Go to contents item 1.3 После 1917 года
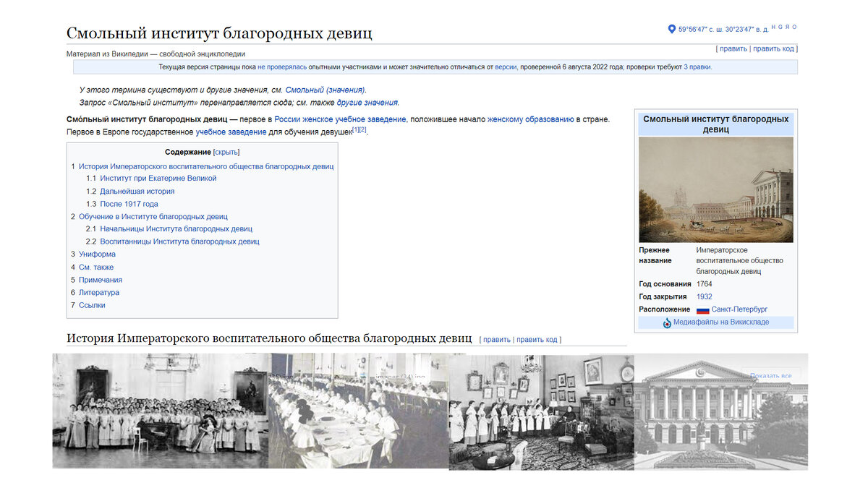Screen dimensions: 868x488 (122, 204)
